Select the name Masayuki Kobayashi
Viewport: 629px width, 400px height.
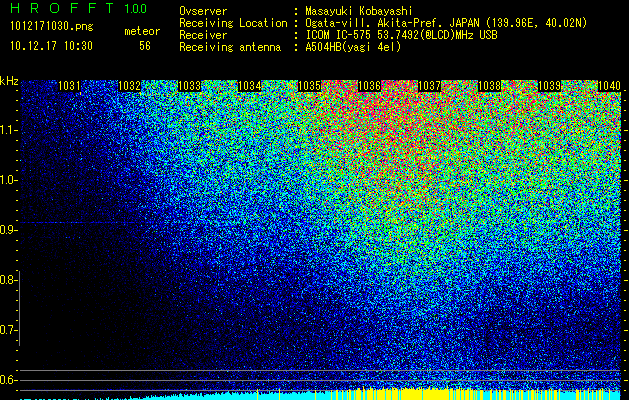pos(359,11)
